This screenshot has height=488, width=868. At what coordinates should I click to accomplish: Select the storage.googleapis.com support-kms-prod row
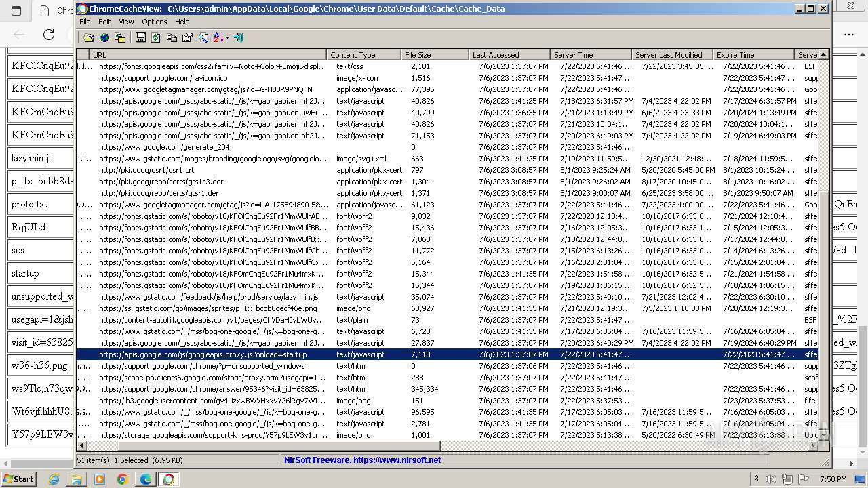(448, 435)
